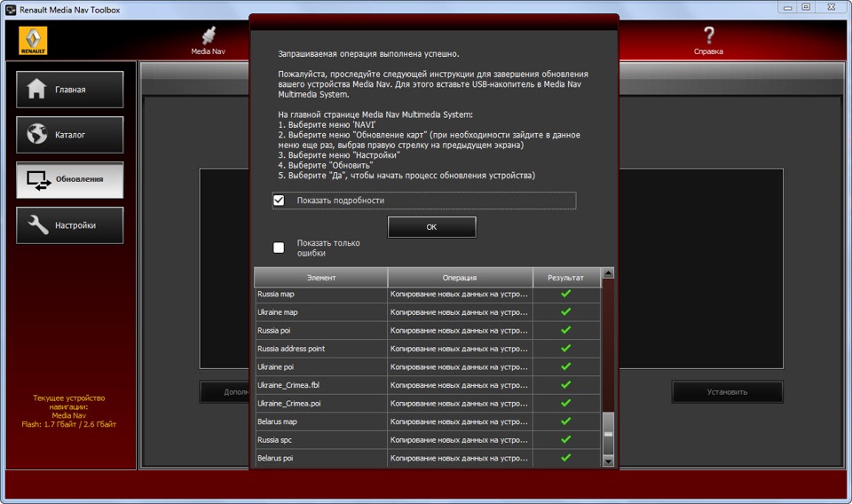Select the Belarus map row
This screenshot has height=504, width=852.
point(427,421)
